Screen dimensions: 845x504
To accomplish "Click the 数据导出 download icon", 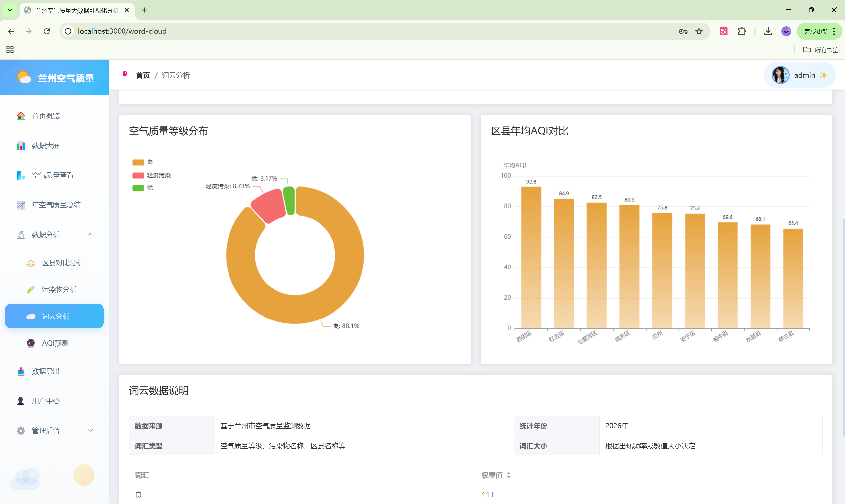I will tap(21, 371).
